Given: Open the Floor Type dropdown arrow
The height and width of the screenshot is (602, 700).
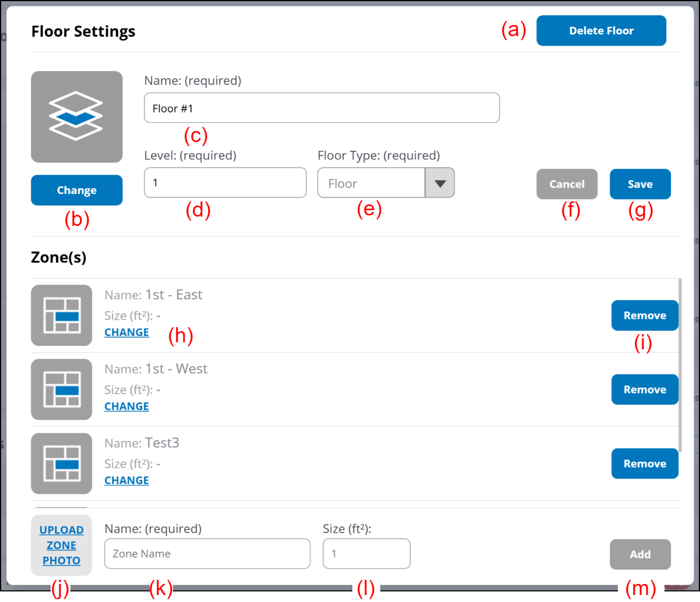Looking at the screenshot, I should 440,183.
